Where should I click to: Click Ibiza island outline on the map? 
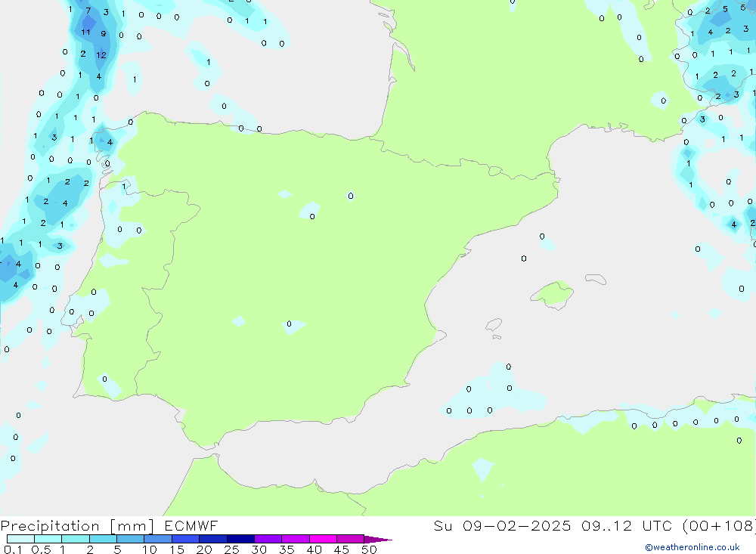(494, 325)
